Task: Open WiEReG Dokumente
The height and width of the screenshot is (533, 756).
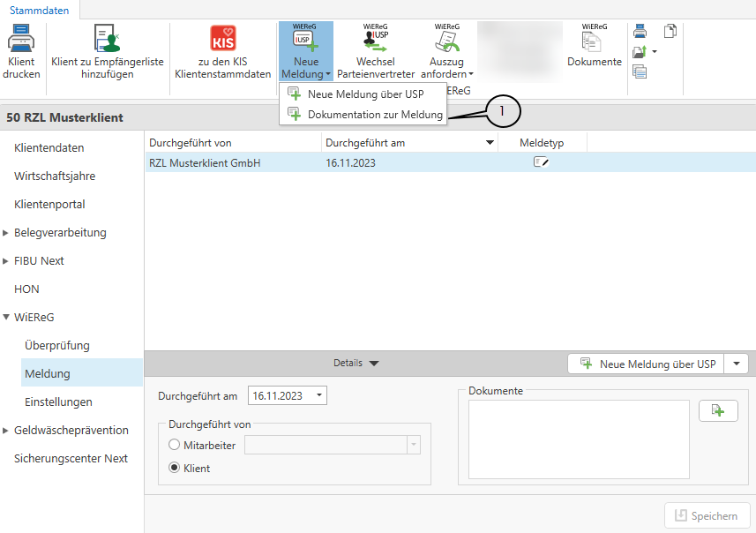Action: [x=594, y=40]
